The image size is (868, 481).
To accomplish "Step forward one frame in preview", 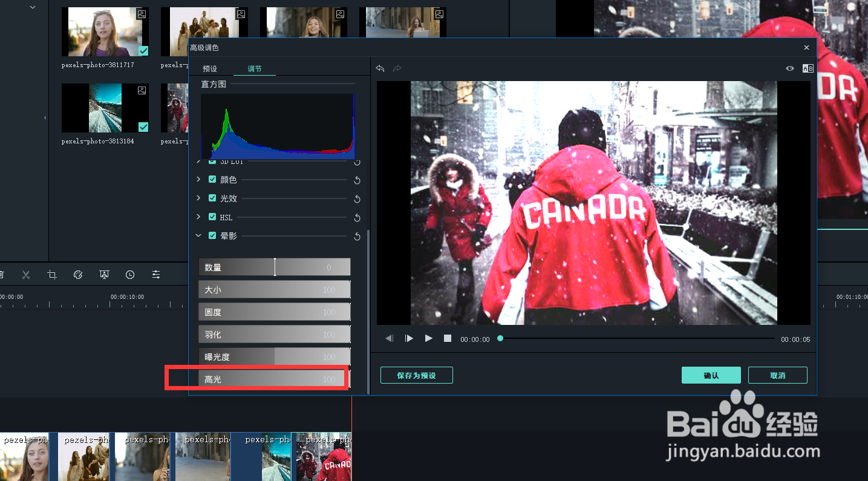I will coord(409,339).
